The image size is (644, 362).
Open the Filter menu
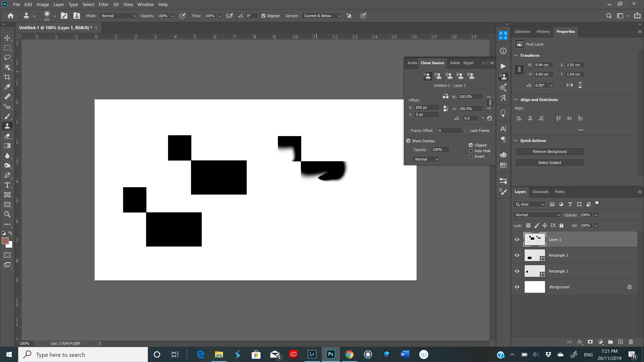point(103,4)
